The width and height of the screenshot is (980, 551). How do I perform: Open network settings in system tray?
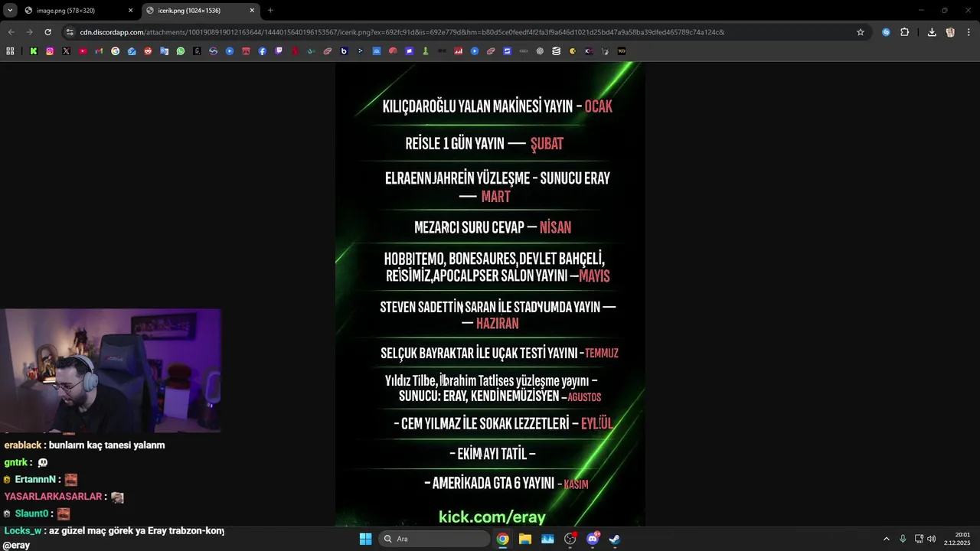[919, 539]
